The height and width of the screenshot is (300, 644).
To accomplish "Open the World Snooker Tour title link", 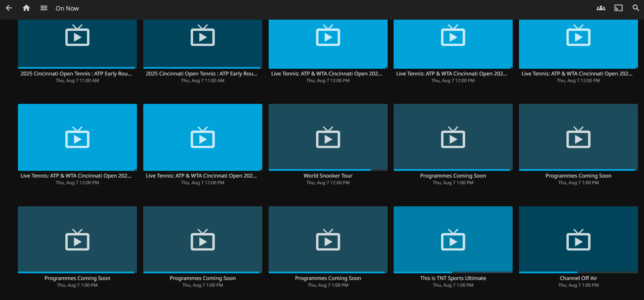I will point(328,176).
